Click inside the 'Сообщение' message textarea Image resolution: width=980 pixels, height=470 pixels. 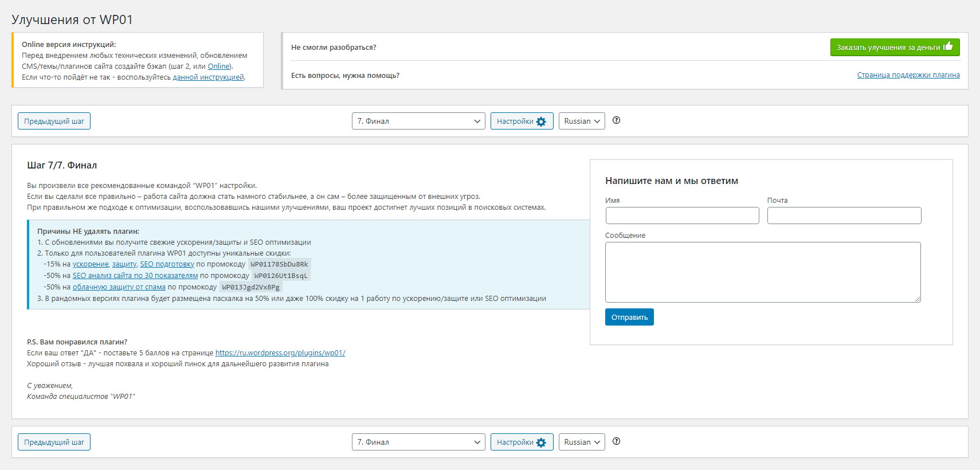pos(763,272)
